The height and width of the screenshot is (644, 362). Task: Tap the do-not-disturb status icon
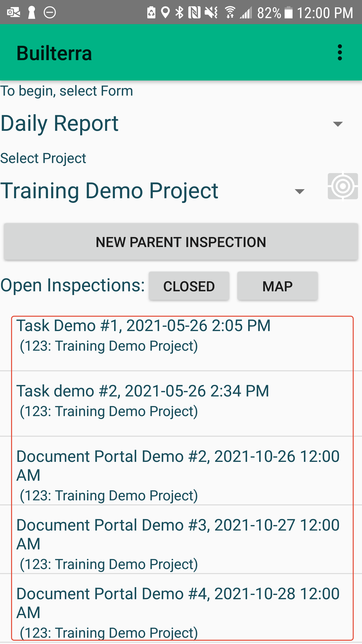tap(50, 12)
